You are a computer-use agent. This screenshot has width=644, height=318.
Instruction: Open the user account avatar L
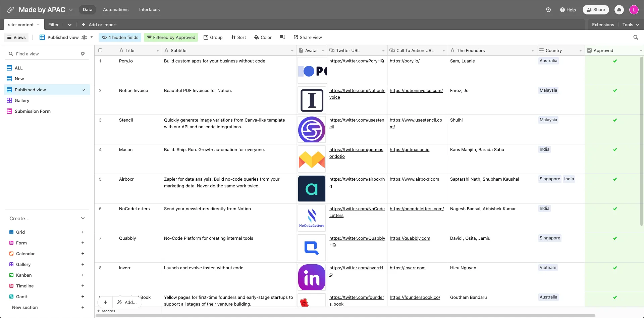[634, 10]
